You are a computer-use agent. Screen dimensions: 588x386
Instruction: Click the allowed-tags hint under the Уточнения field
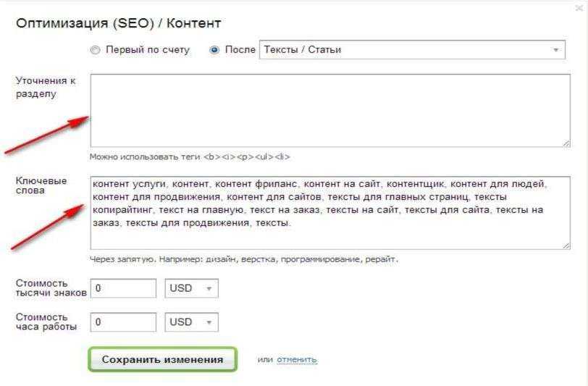point(190,156)
